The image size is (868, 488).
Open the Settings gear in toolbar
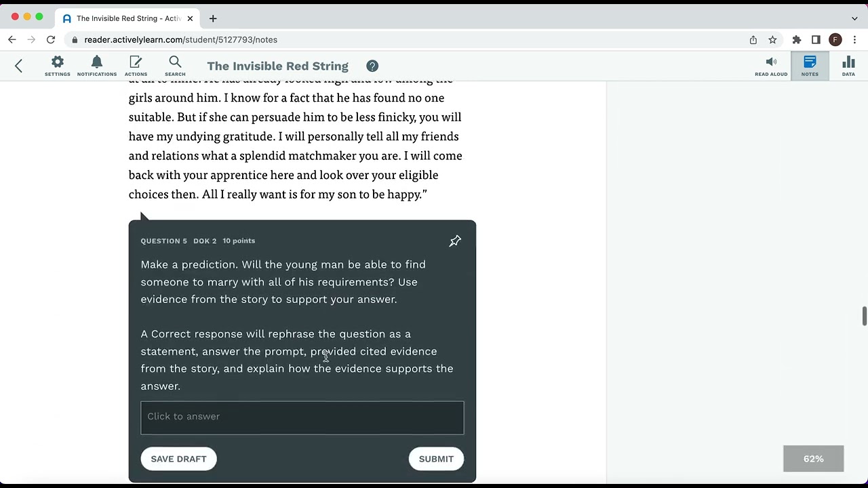pyautogui.click(x=58, y=66)
